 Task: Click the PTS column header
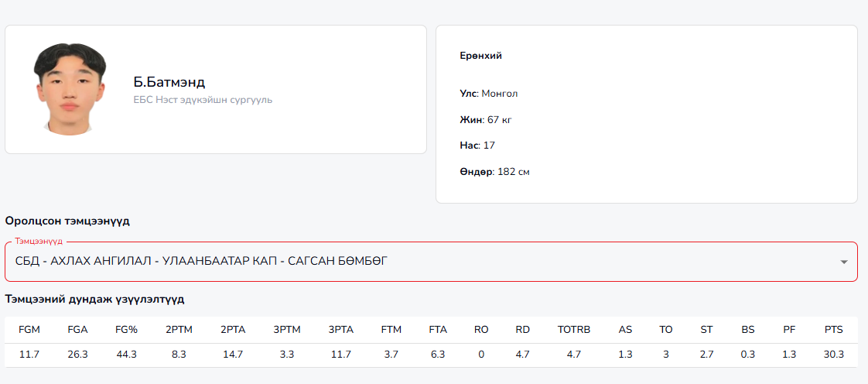(x=833, y=330)
